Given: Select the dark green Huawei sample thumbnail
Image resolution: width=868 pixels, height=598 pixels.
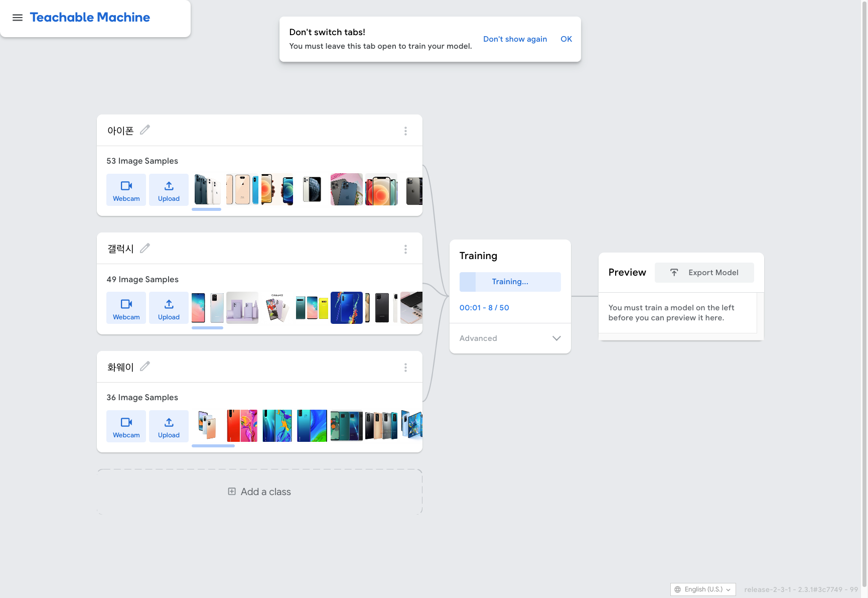Looking at the screenshot, I should pyautogui.click(x=346, y=426).
